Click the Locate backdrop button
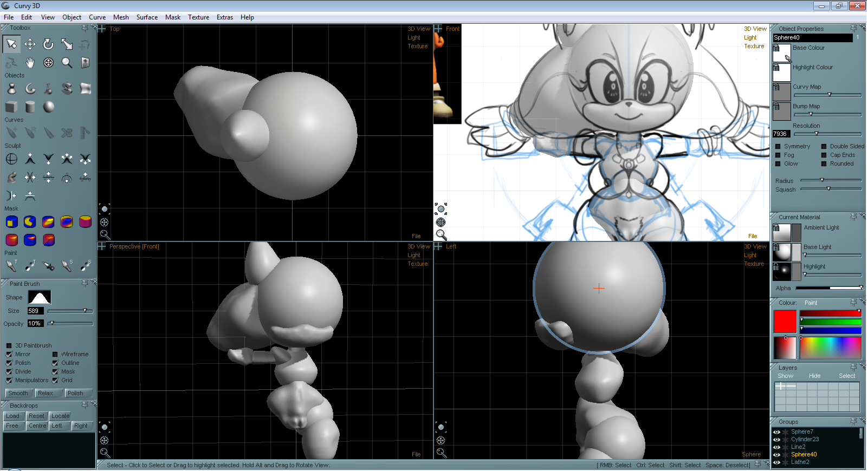 (x=60, y=416)
